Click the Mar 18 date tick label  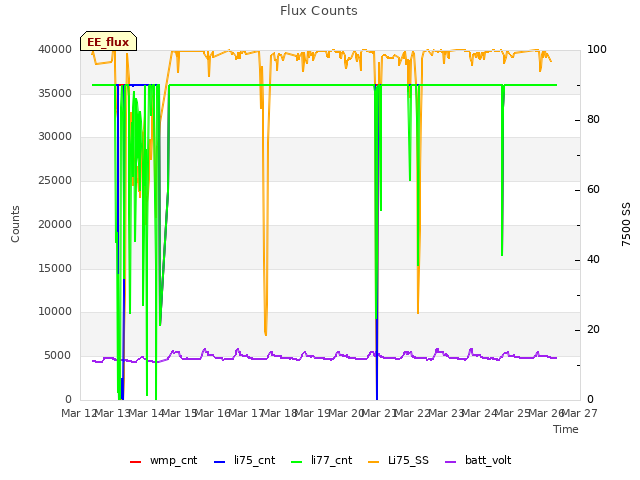click(x=279, y=413)
